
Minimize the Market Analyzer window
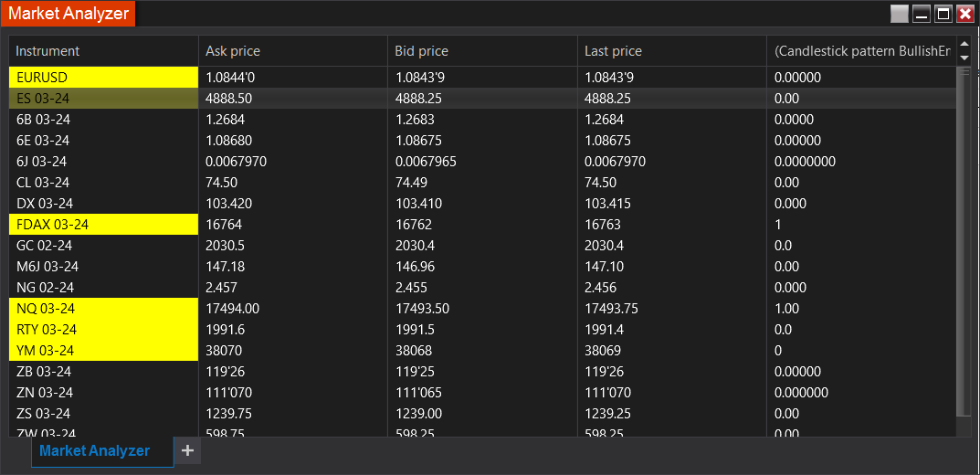[x=922, y=14]
